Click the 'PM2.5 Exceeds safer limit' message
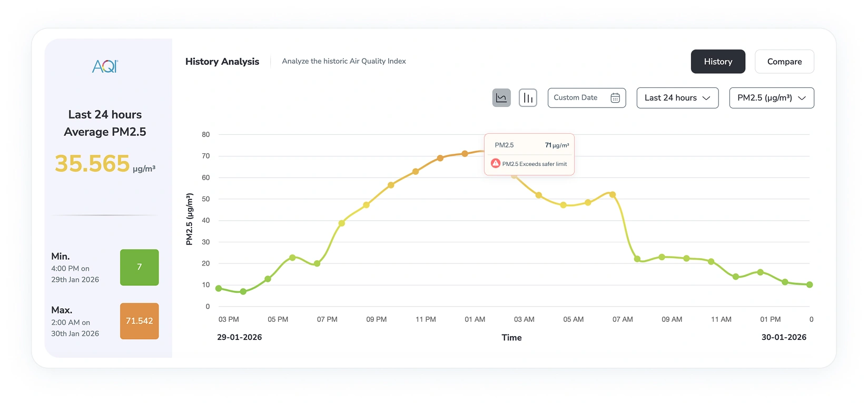Image resolution: width=868 pixels, height=403 pixels. click(535, 164)
